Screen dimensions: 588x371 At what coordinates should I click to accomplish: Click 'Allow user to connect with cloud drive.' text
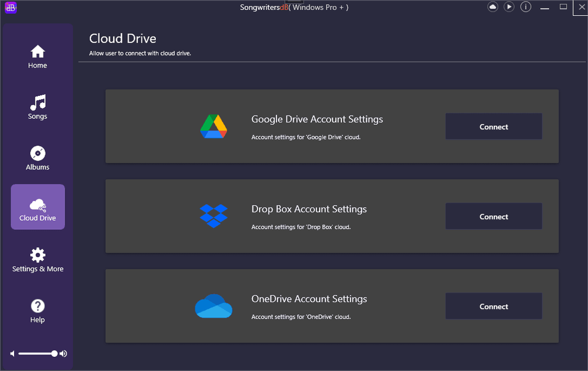coord(140,53)
